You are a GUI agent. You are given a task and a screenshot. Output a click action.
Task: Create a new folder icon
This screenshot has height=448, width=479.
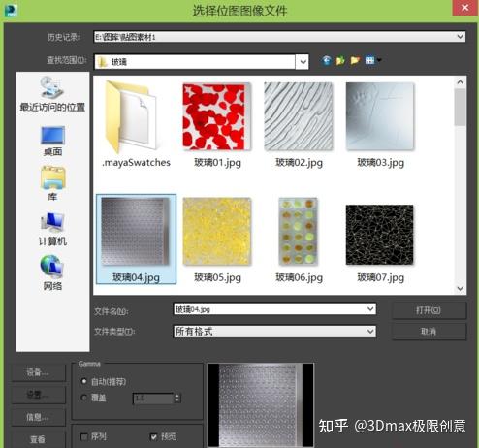[355, 60]
